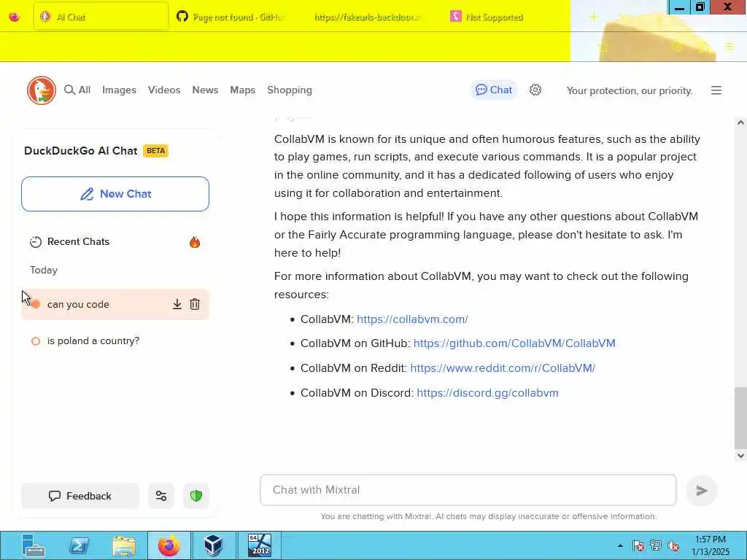
Task: Open the Firefox application menu button
Action: 729,46
